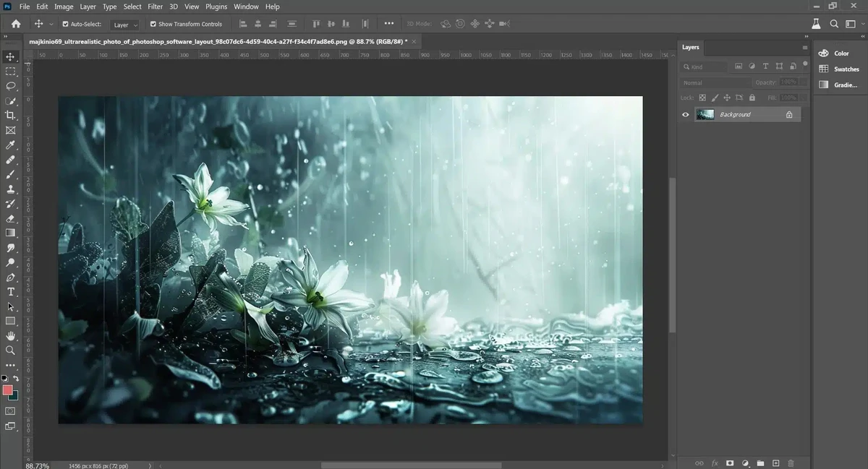Uncheck the Auto-Select checkbox
868x469 pixels.
click(65, 24)
